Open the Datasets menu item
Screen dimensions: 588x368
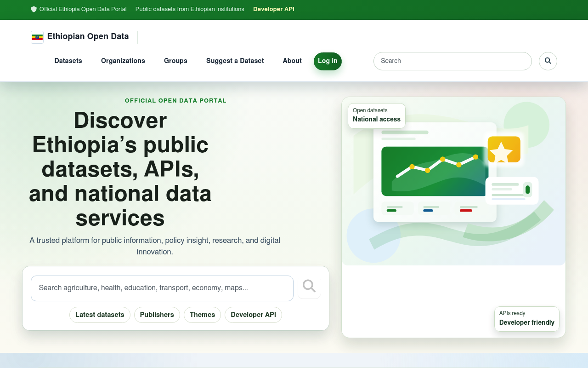(68, 61)
